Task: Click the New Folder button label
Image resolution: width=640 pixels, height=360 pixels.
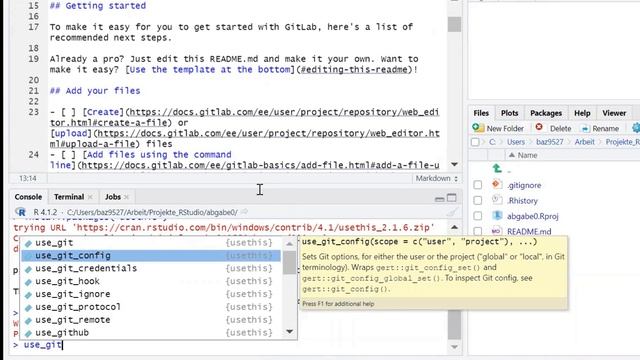Action: pyautogui.click(x=505, y=129)
